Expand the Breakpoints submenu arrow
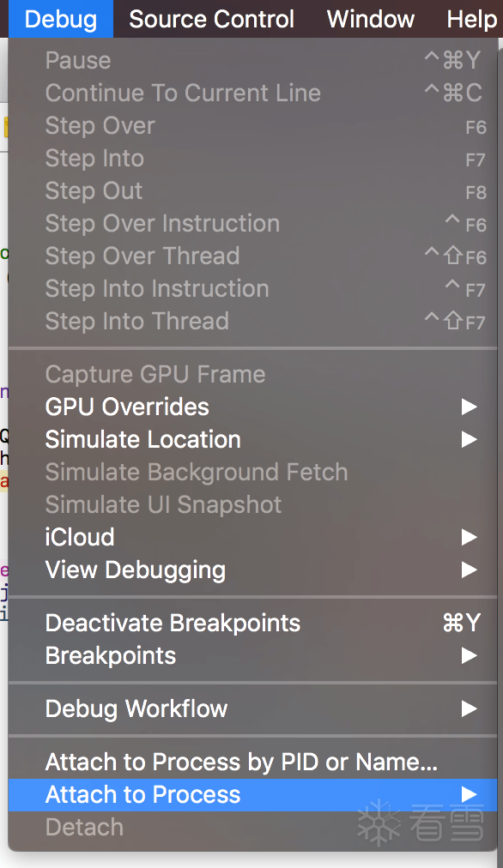 point(470,656)
